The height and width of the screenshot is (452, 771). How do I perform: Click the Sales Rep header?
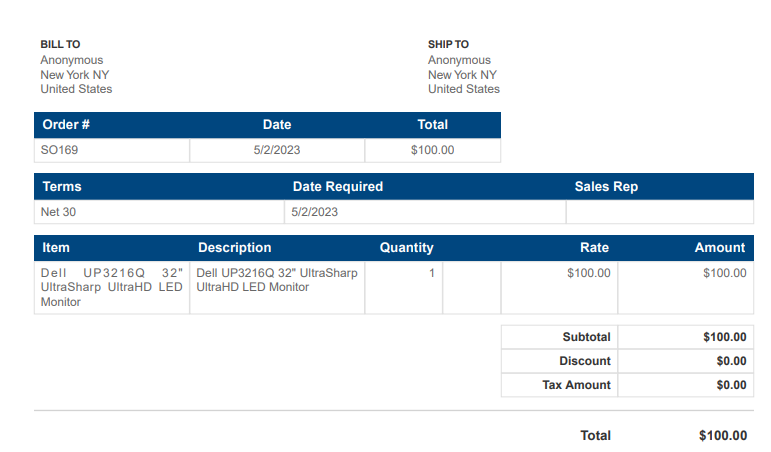[606, 186]
